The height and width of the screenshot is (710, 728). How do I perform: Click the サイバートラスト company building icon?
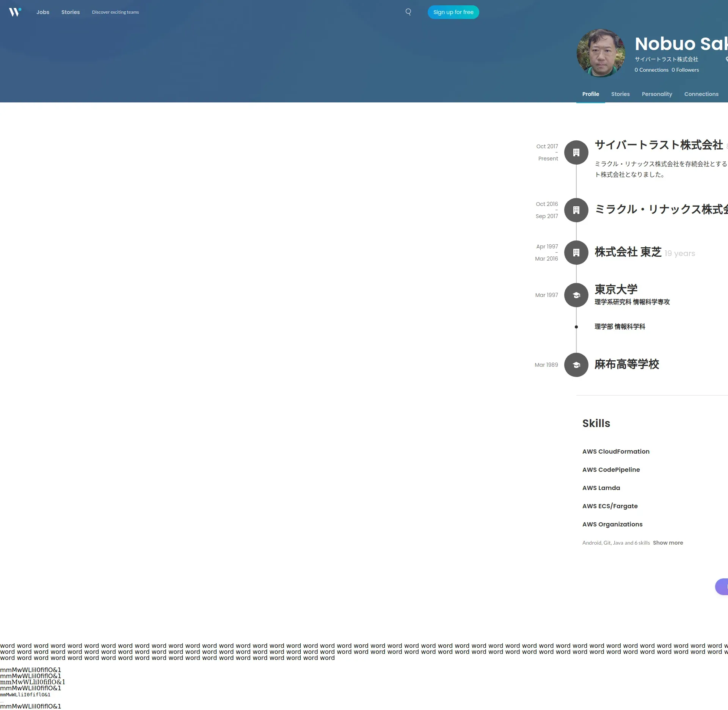(576, 152)
